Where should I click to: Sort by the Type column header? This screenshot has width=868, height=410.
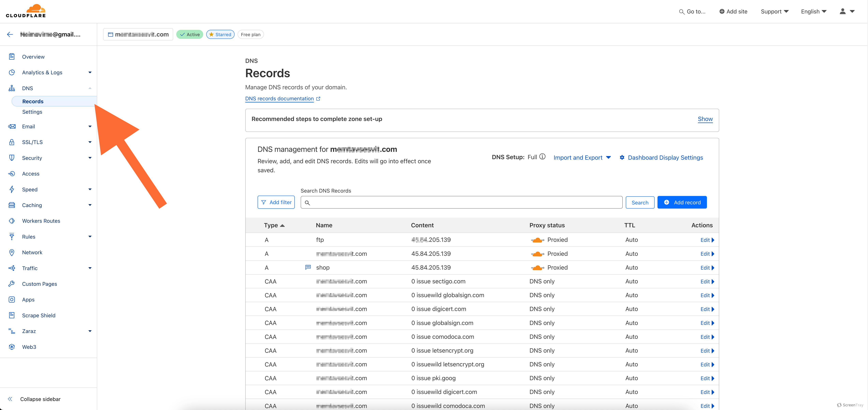pos(274,225)
